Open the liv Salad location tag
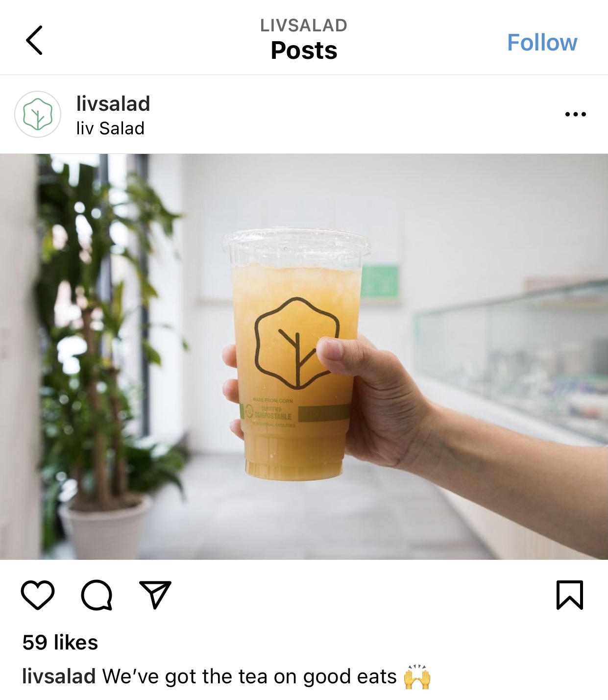 (110, 128)
